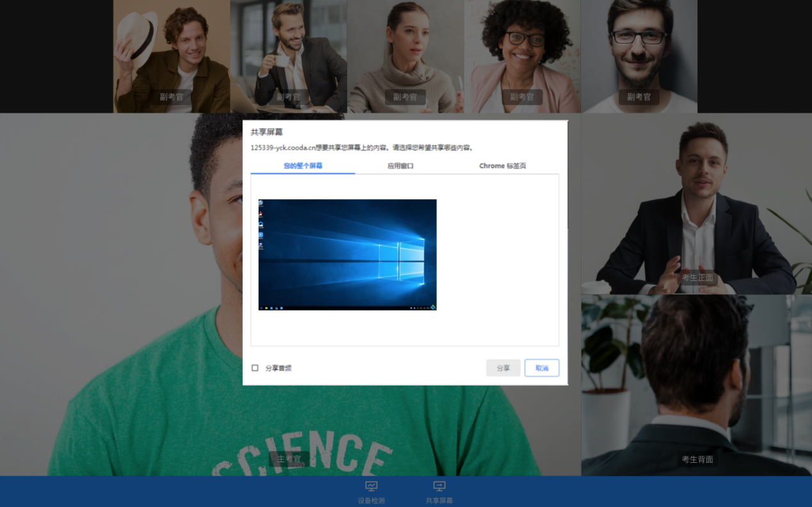Open 副考官 video of person in pink blazer
This screenshot has height=507, width=812.
coord(522,56)
